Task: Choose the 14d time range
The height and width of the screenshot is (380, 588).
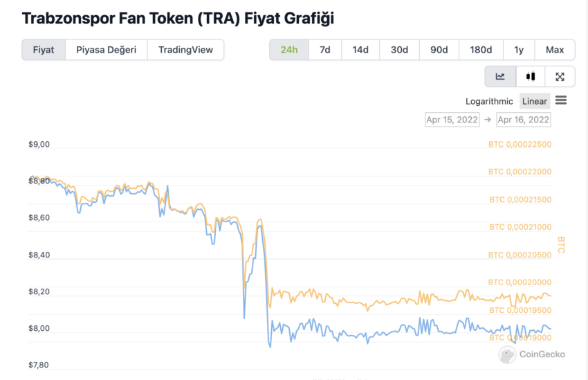Action: 360,50
